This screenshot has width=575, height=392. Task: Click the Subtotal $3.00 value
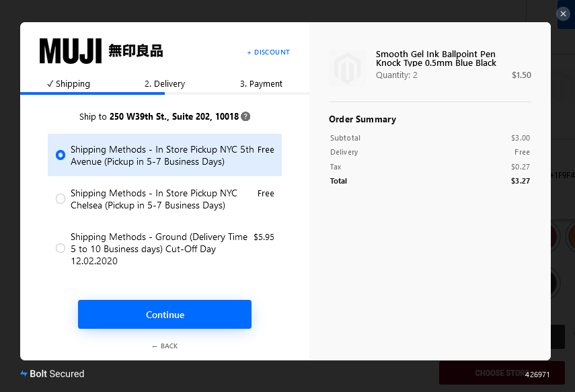tap(521, 138)
